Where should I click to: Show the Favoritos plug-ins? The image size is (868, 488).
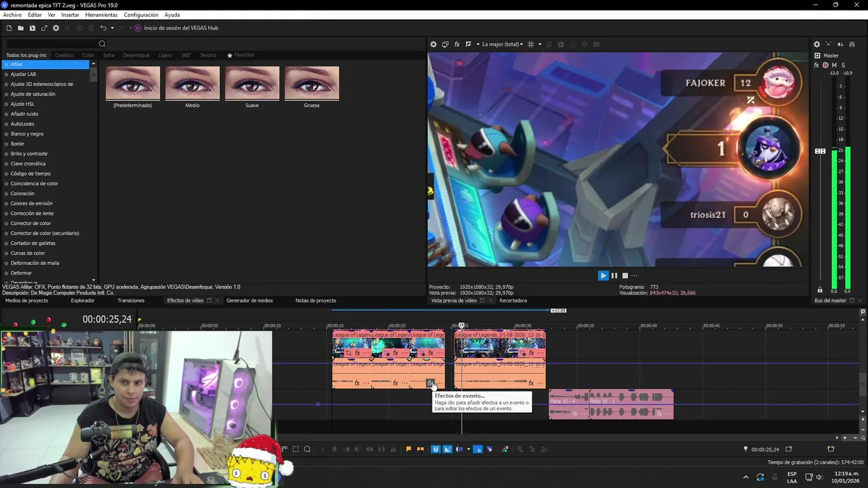click(241, 55)
